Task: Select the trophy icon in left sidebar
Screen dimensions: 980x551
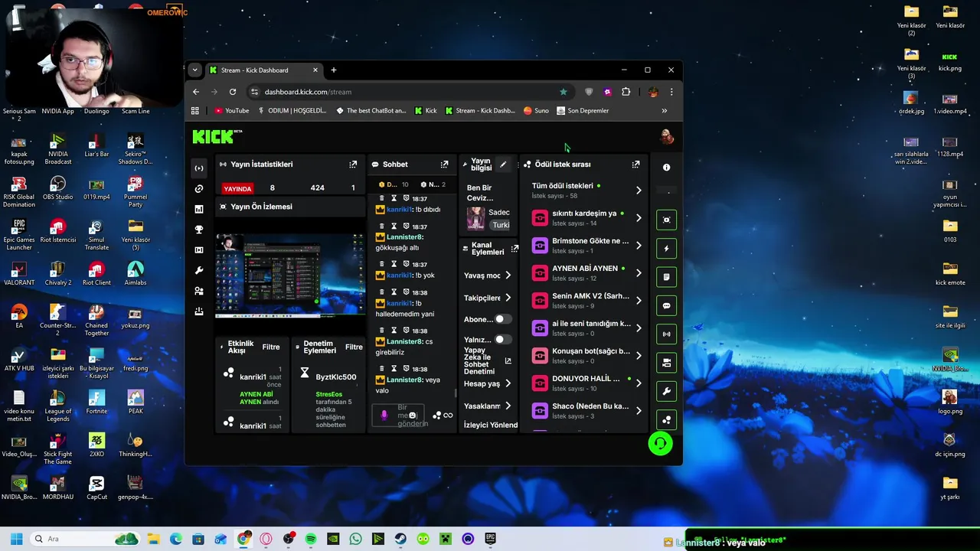Action: tap(199, 230)
